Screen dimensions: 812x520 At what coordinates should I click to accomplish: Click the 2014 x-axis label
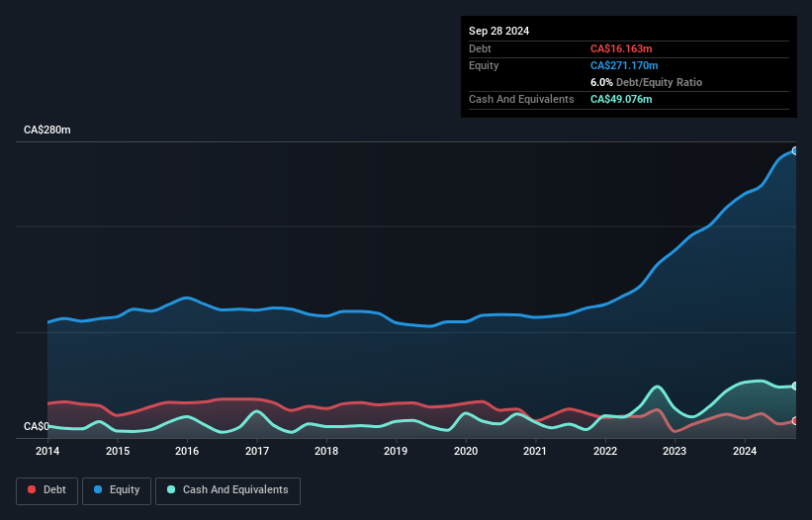47,451
